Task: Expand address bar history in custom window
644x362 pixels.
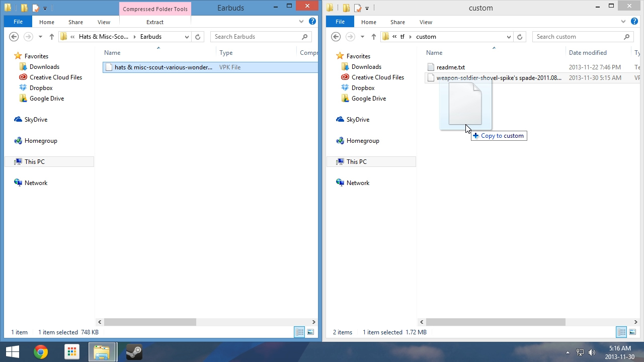Action: (x=509, y=37)
